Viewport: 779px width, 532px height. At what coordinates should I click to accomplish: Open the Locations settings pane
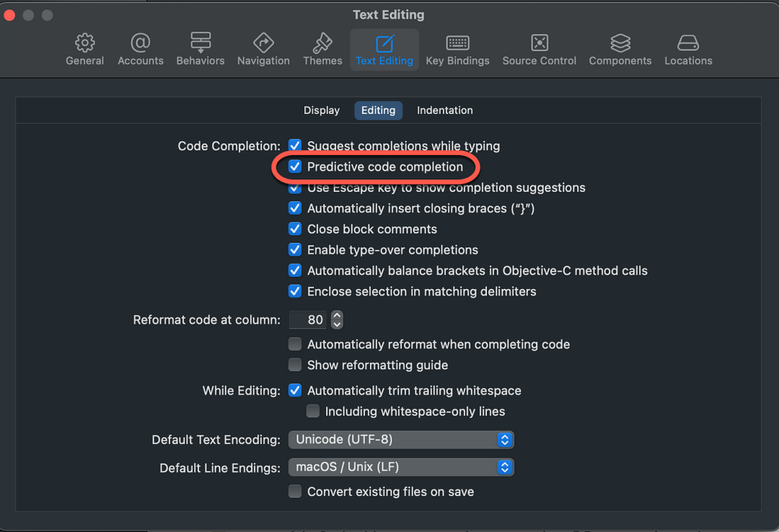coord(687,48)
